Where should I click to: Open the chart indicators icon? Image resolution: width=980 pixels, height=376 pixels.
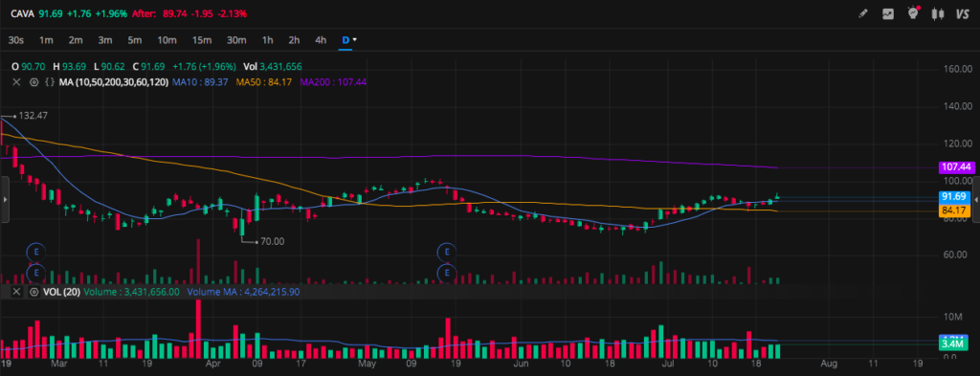[887, 13]
